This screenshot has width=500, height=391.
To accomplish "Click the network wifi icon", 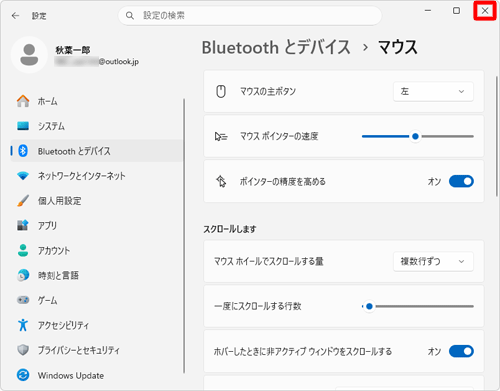I will (x=23, y=176).
